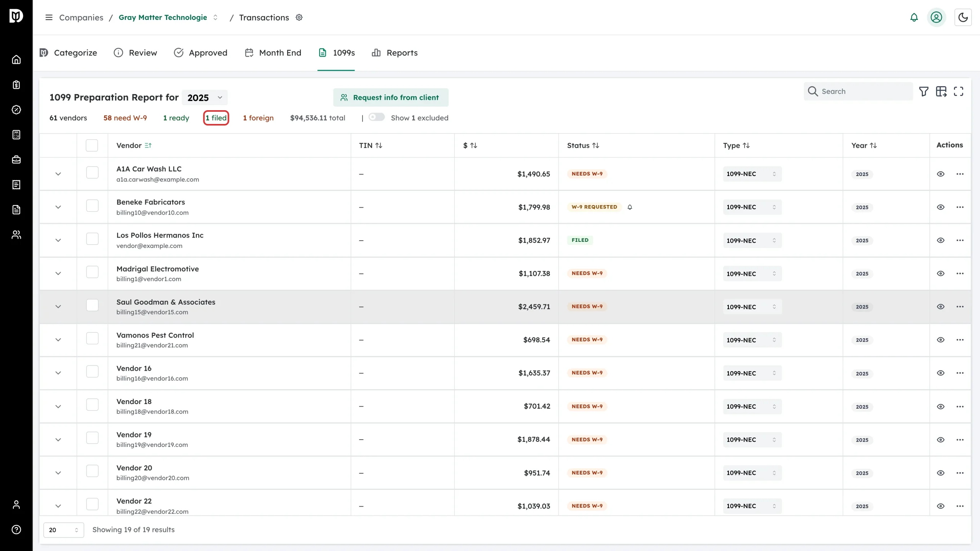980x551 pixels.
Task: Filter by 58 need W-9 link
Action: (125, 118)
